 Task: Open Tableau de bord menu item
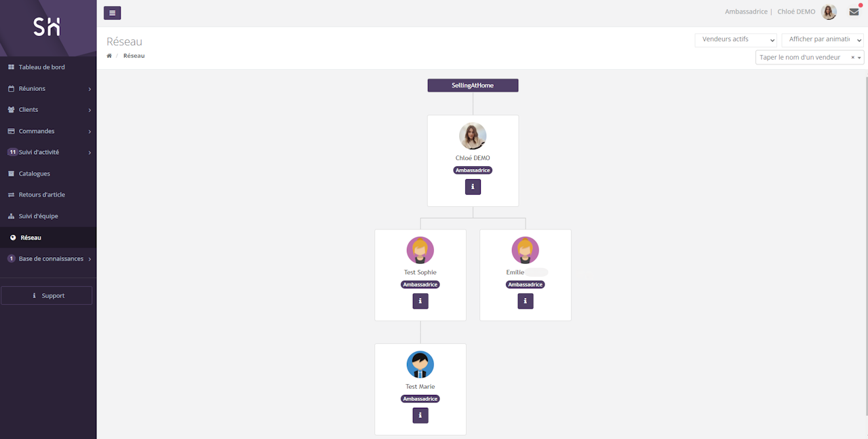[x=41, y=67]
